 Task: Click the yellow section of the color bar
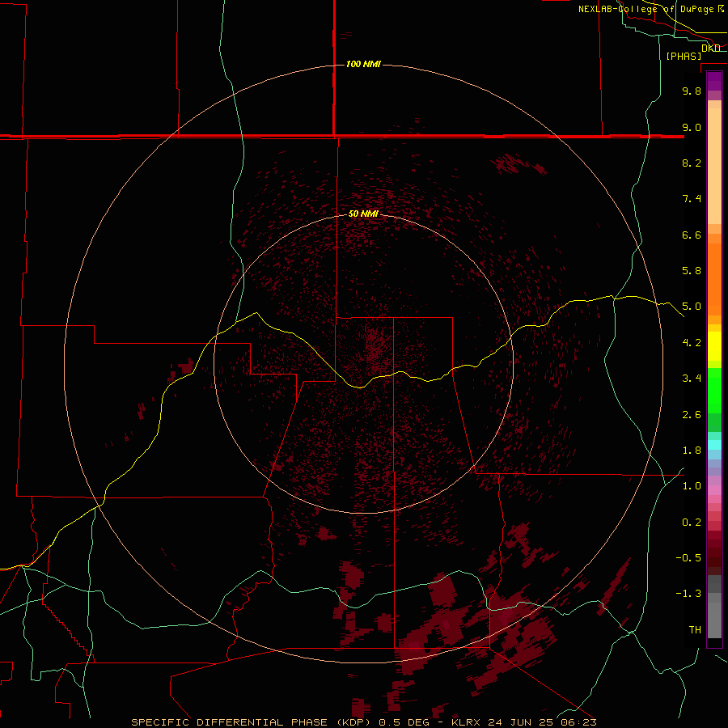(x=714, y=346)
